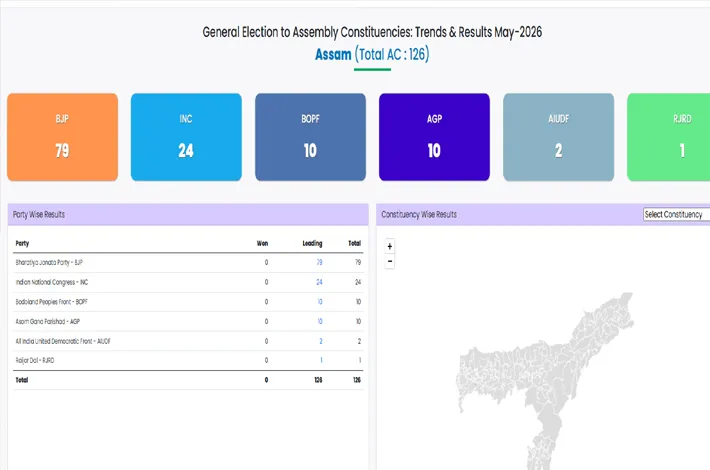Follow Raijor Dal leading count link 1
Image resolution: width=710 pixels, height=470 pixels.
321,360
